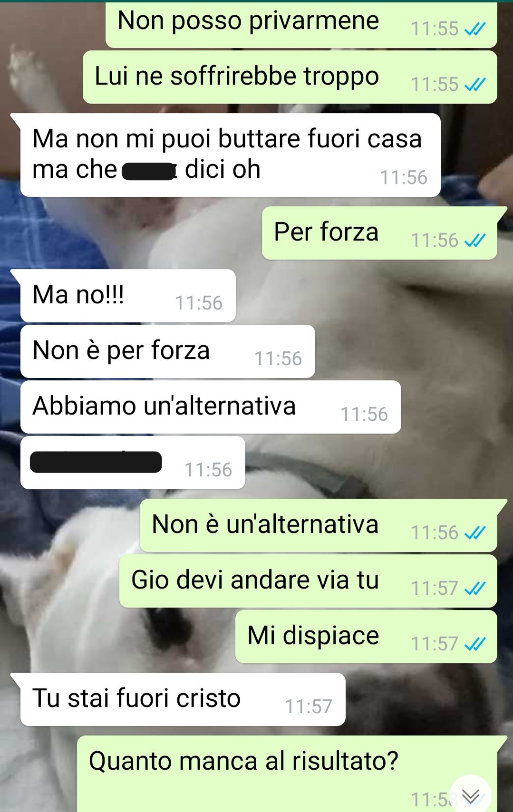Select the 'Ma no!!!' message bubble
This screenshot has height=812, width=513.
pos(128,296)
